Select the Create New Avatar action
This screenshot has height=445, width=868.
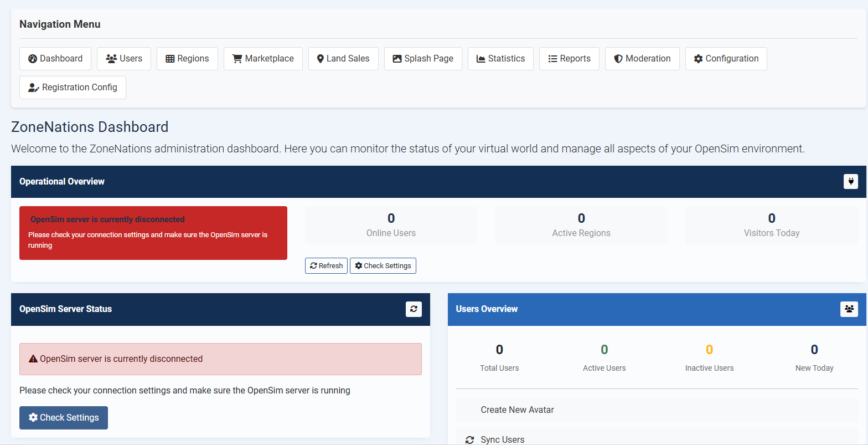coord(657,410)
